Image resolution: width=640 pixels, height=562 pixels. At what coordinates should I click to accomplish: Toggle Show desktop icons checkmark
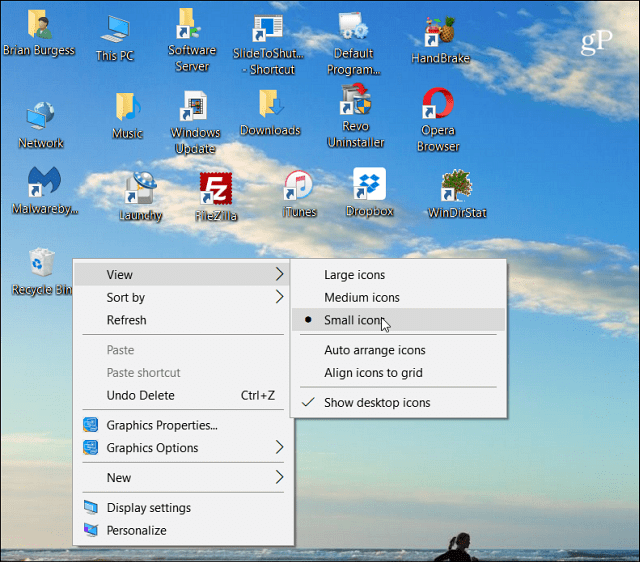tap(376, 403)
